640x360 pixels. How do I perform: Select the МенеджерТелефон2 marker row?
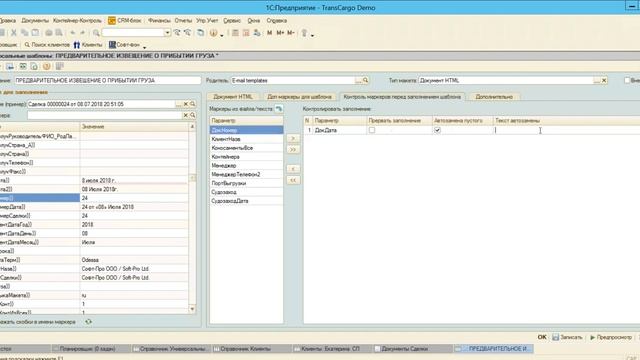(246, 174)
